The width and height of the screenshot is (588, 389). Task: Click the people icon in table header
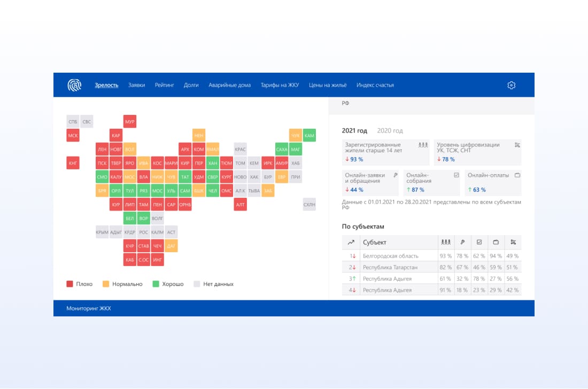point(445,242)
